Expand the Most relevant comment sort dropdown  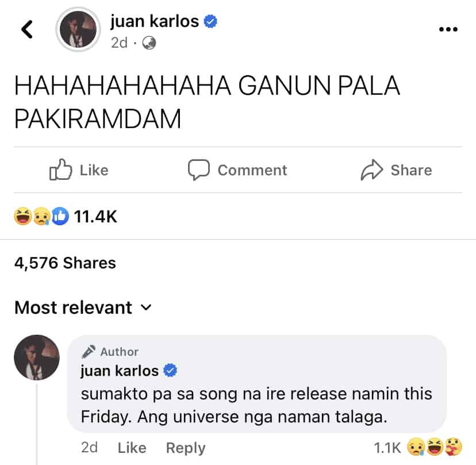(83, 308)
